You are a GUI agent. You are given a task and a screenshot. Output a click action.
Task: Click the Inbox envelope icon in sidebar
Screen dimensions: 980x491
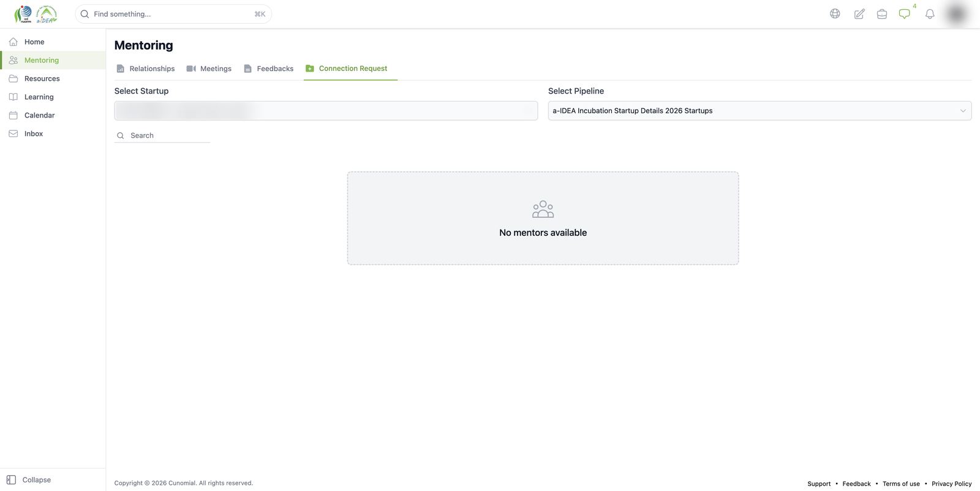(13, 133)
